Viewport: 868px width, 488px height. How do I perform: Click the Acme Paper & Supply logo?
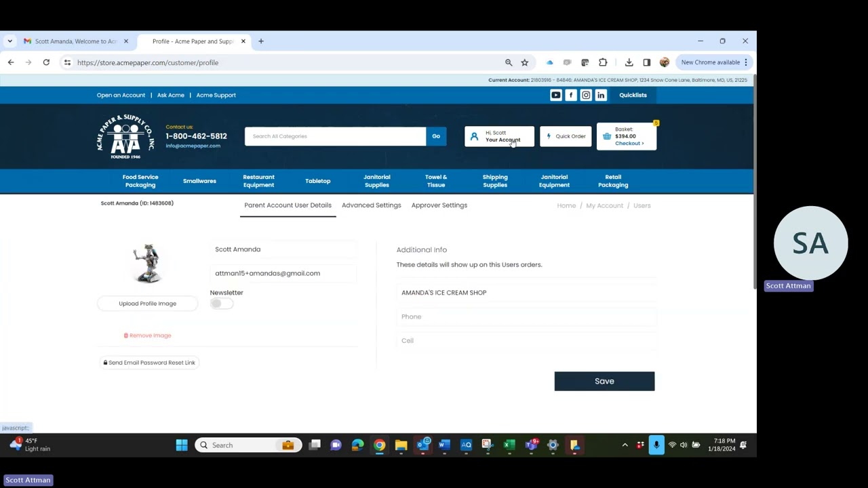(x=126, y=136)
